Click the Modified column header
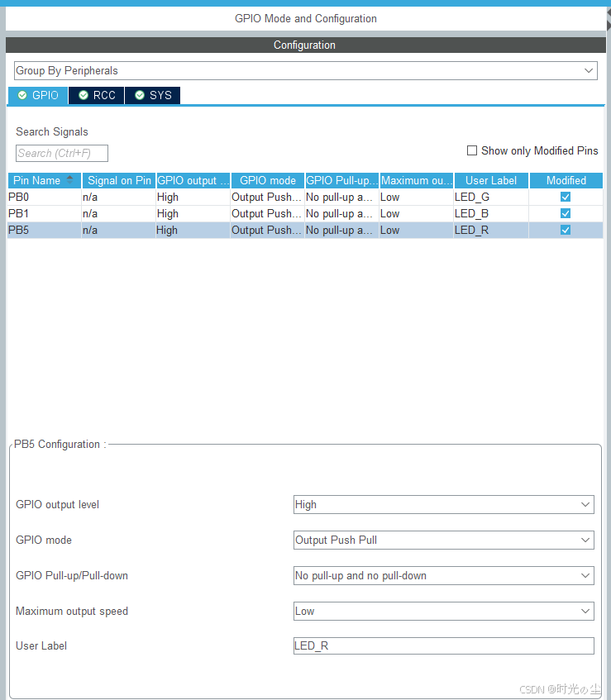This screenshot has height=700, width=611. click(566, 180)
